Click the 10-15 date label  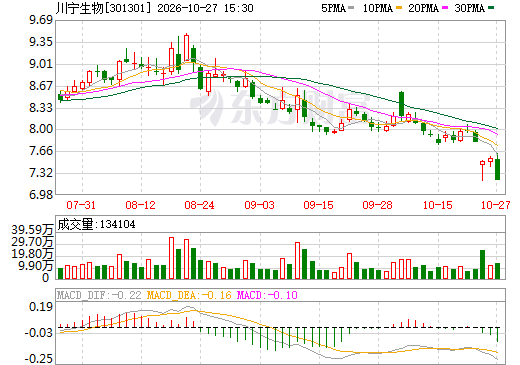[x=438, y=205]
